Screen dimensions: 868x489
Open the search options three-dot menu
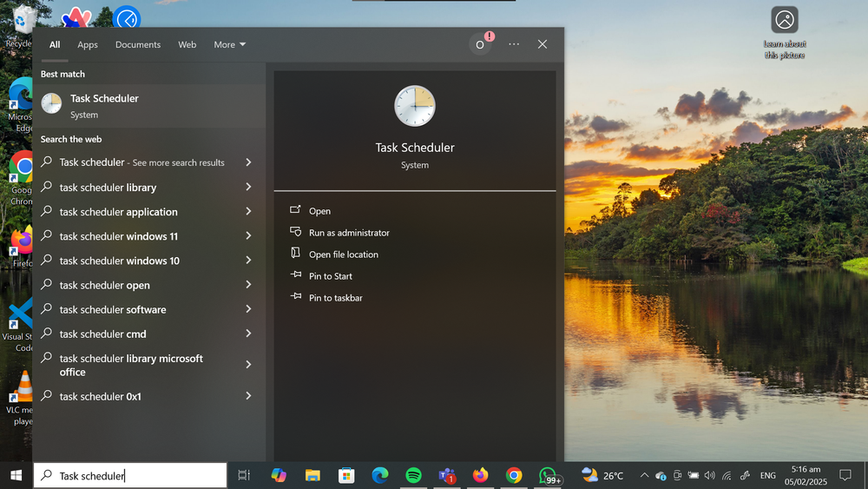tap(514, 44)
